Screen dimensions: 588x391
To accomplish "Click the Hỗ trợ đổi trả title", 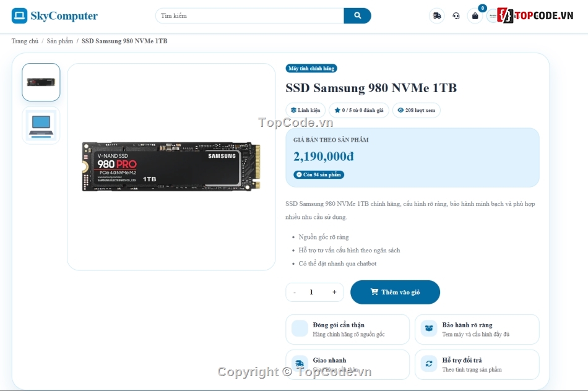I will coord(462,360).
